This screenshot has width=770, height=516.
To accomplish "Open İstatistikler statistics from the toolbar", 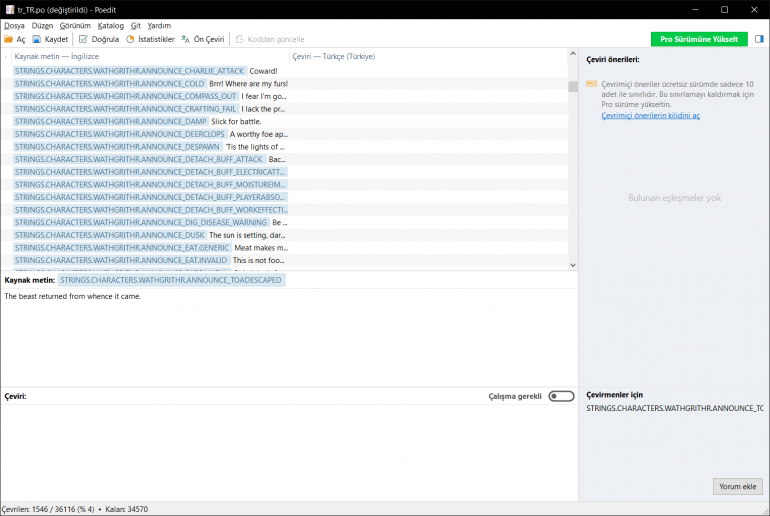I will [x=131, y=39].
